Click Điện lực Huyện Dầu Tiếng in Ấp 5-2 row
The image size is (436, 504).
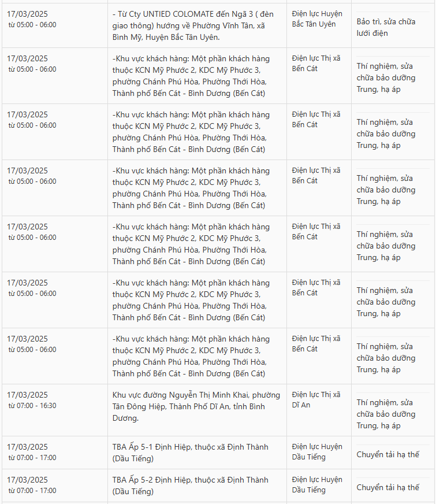317,485
